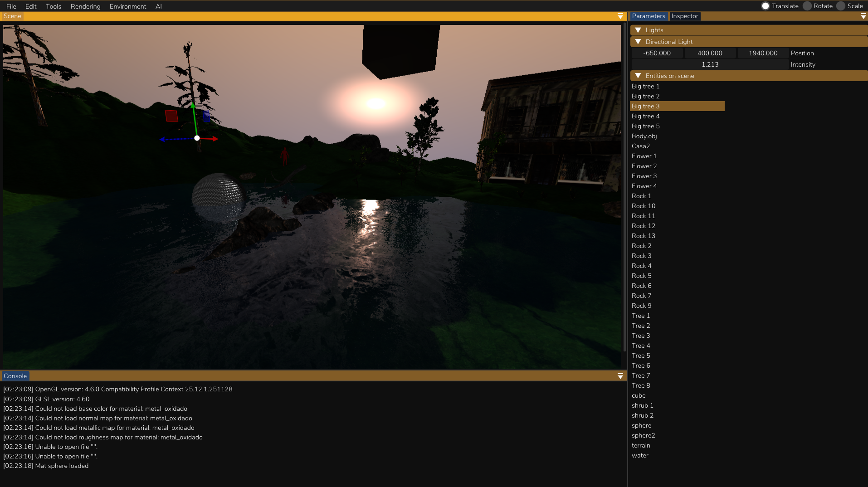
Task: Click the white center point of gizmo
Action: pyautogui.click(x=197, y=138)
